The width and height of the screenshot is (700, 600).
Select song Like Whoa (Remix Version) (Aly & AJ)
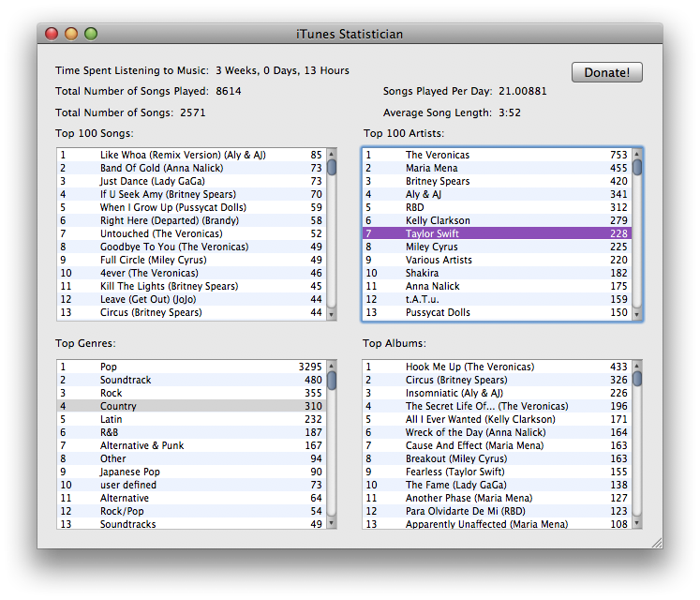tap(192, 155)
